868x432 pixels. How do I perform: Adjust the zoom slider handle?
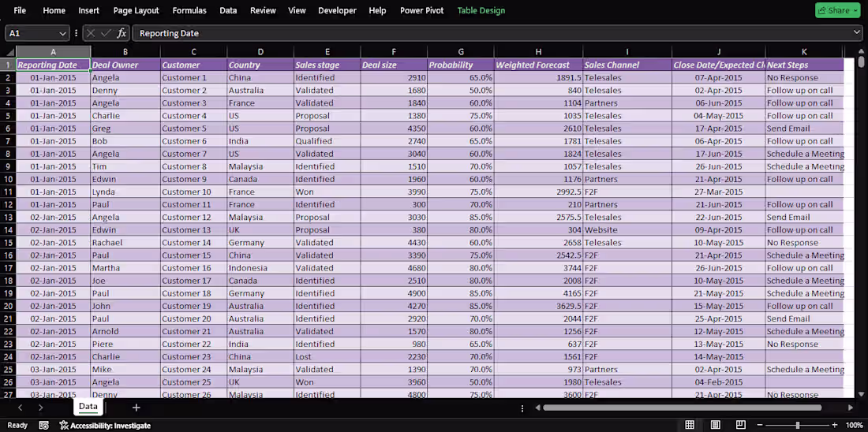(798, 425)
